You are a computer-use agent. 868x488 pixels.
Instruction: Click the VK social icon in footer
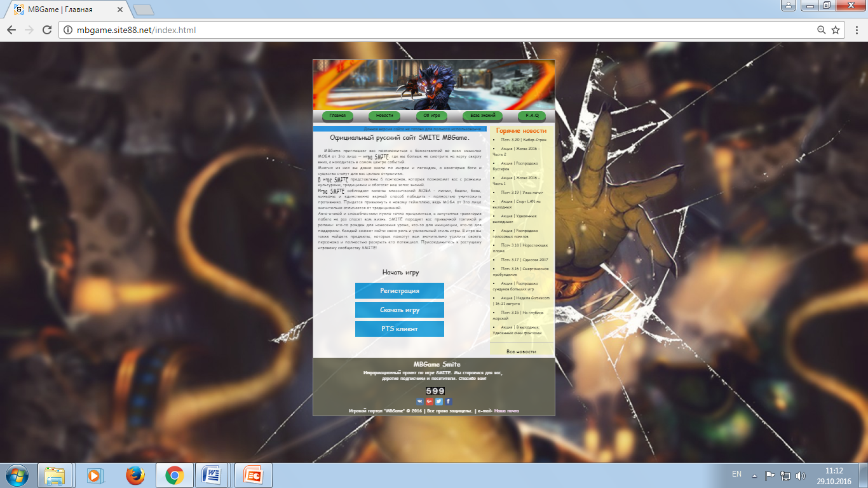tap(420, 402)
